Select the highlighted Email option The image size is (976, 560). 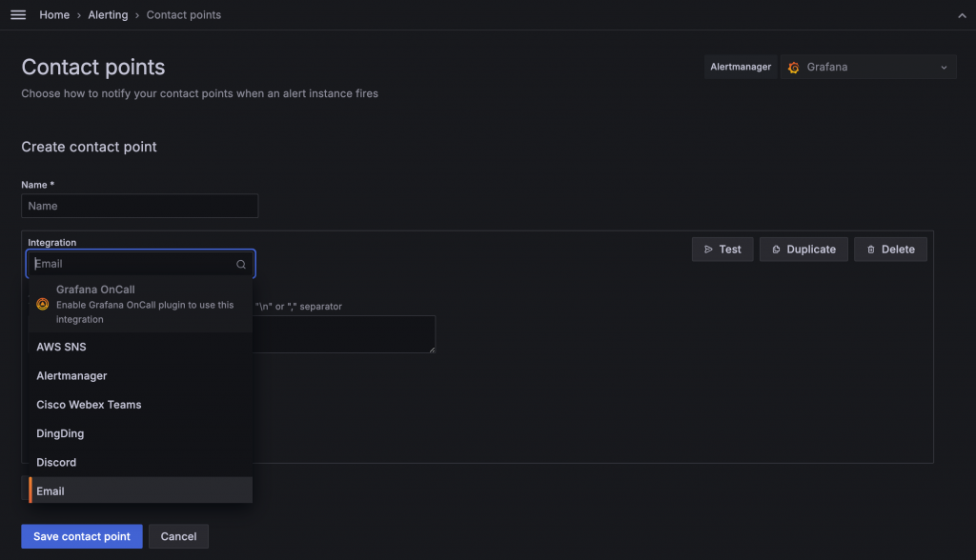click(x=141, y=490)
